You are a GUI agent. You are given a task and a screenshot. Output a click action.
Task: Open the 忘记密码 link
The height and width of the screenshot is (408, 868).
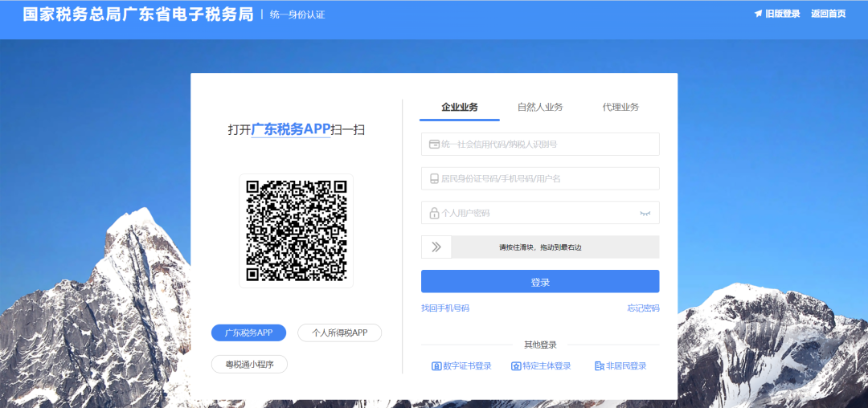[x=643, y=308]
